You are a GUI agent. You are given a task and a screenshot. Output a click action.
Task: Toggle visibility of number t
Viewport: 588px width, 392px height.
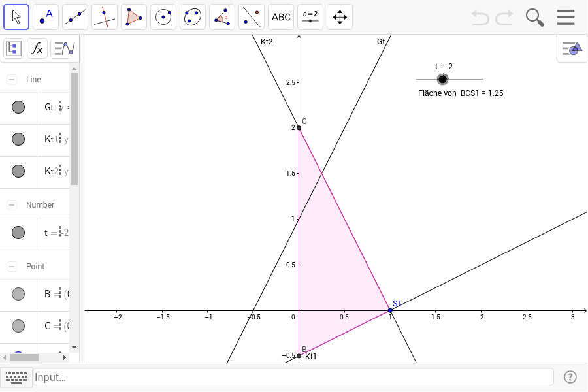[x=18, y=233]
